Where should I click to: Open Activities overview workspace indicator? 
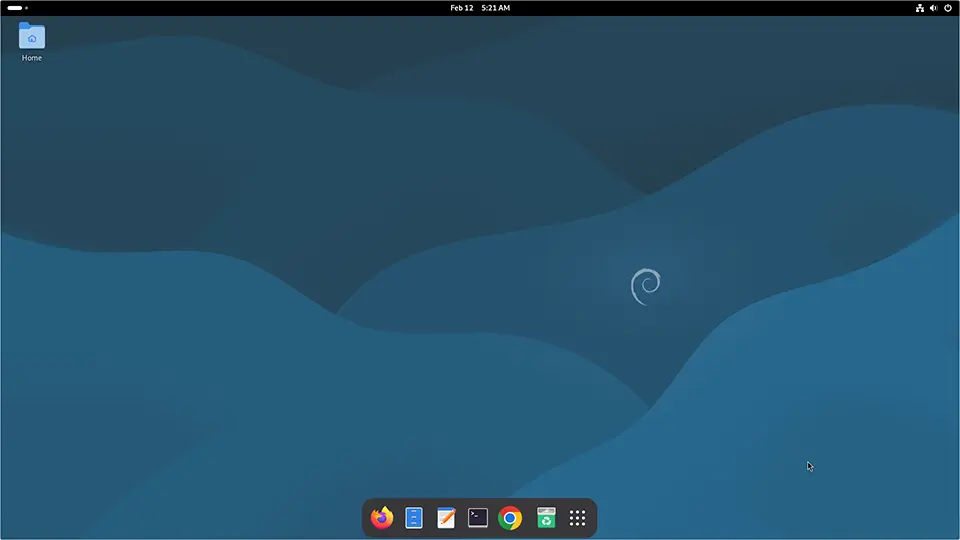[18, 8]
